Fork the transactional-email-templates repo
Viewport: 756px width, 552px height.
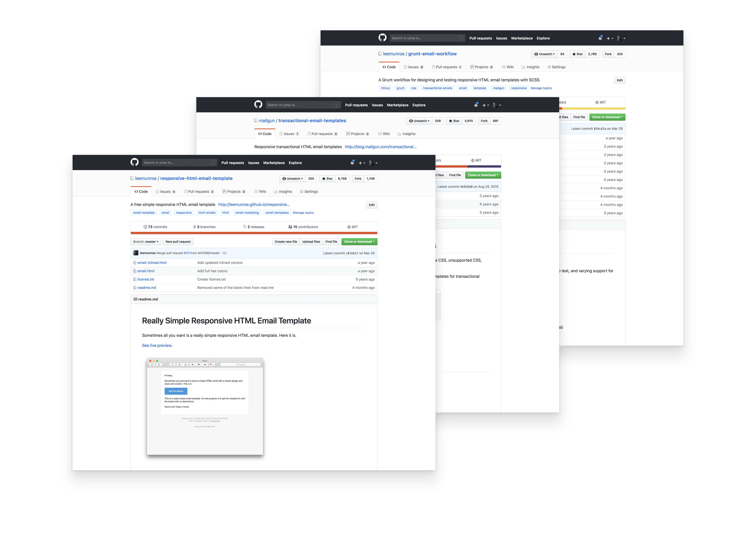coord(484,121)
